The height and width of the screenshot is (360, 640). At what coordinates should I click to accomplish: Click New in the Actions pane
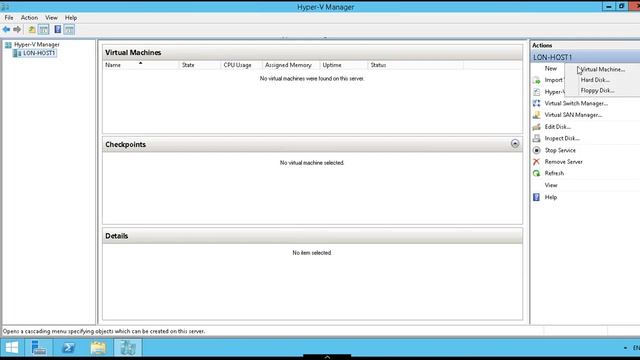tap(551, 69)
